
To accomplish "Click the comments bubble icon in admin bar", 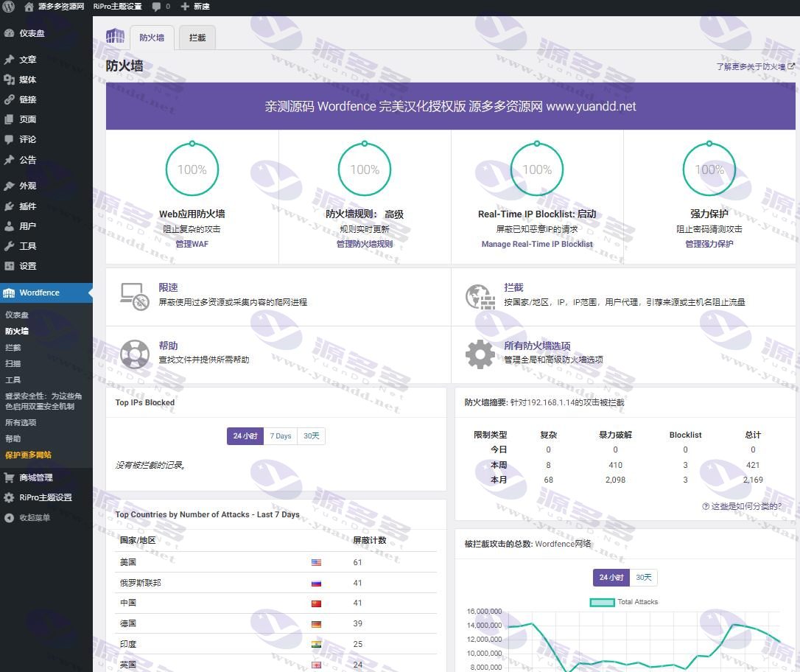I will click(x=157, y=7).
